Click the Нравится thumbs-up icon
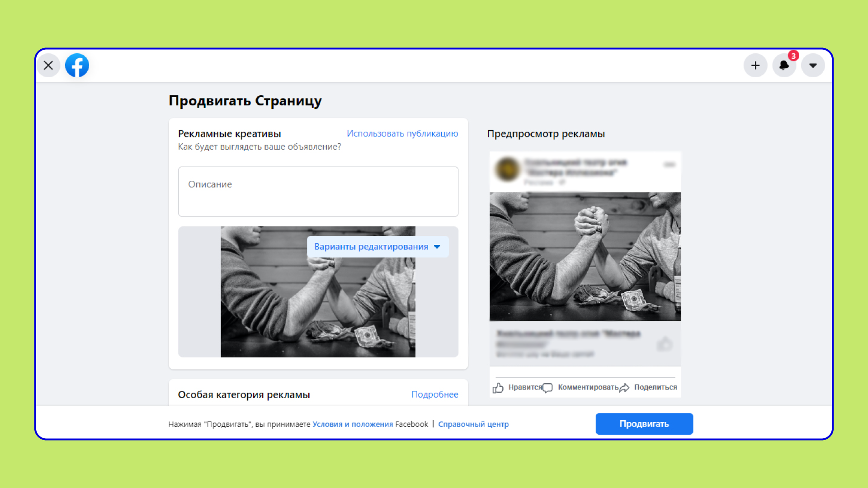 tap(498, 388)
